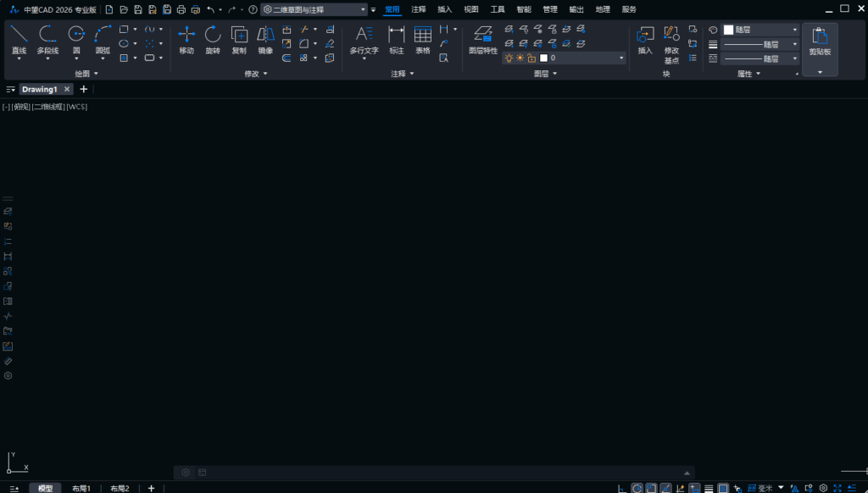Select the 多段线 polyline tool
Image resolution: width=868 pixels, height=493 pixels.
47,40
